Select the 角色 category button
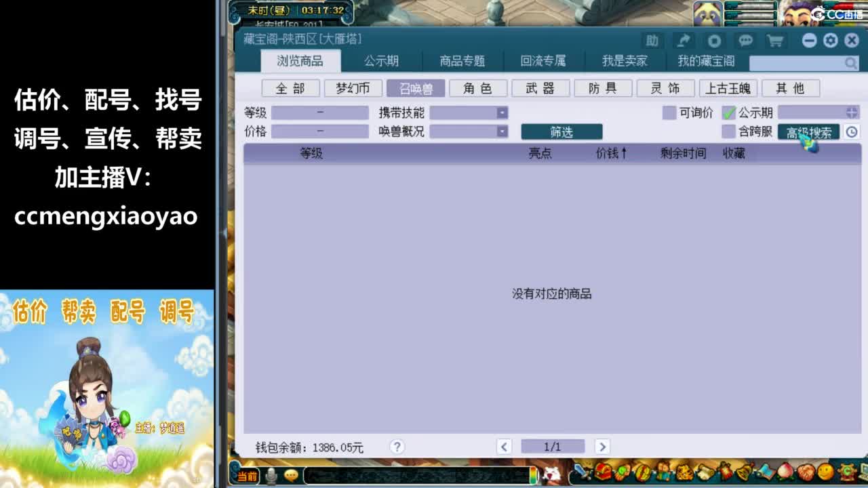Viewport: 868px width, 488px height. point(478,88)
